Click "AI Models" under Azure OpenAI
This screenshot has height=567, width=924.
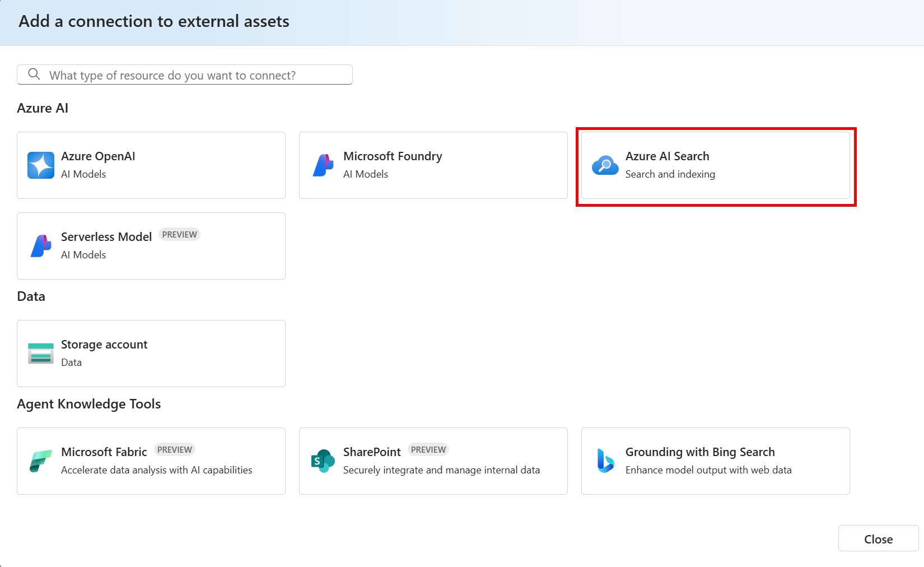[x=83, y=174]
